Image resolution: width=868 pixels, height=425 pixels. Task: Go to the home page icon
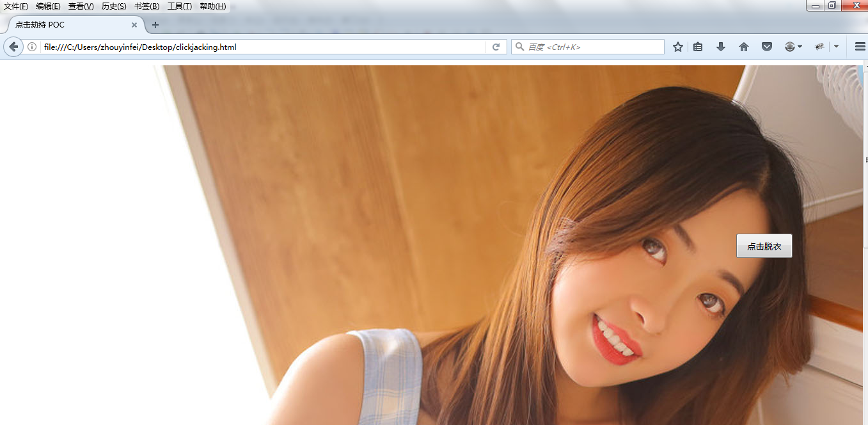click(x=743, y=47)
